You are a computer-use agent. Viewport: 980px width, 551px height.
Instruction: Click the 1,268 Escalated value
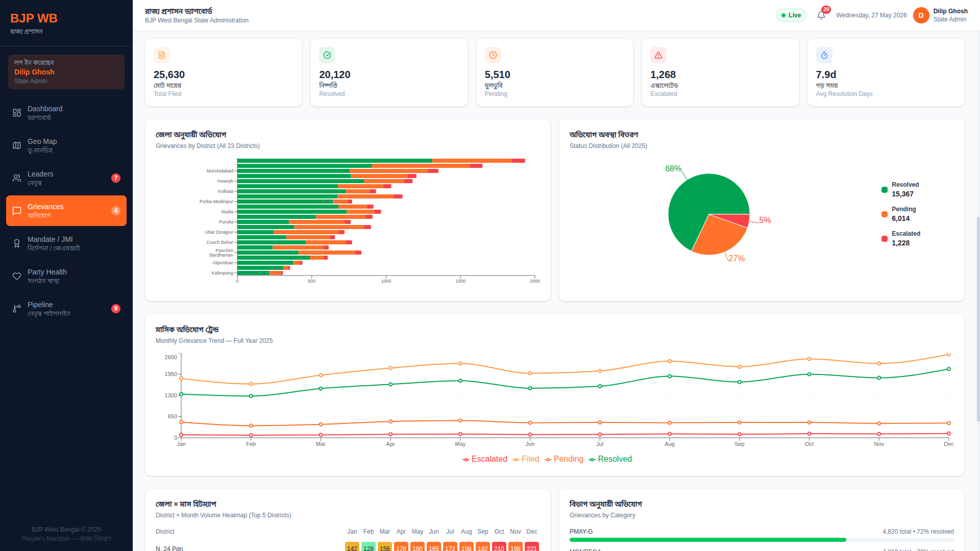tap(663, 74)
